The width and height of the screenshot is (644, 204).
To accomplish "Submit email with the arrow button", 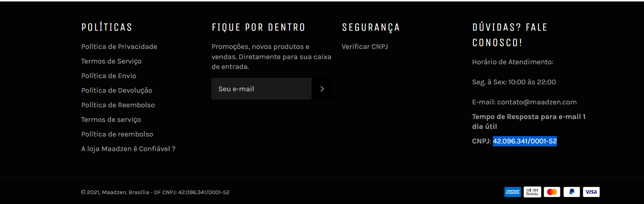I will point(322,89).
